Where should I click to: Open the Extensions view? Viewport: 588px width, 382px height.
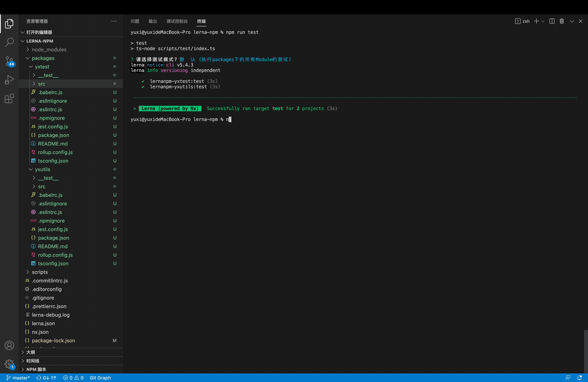(x=9, y=99)
